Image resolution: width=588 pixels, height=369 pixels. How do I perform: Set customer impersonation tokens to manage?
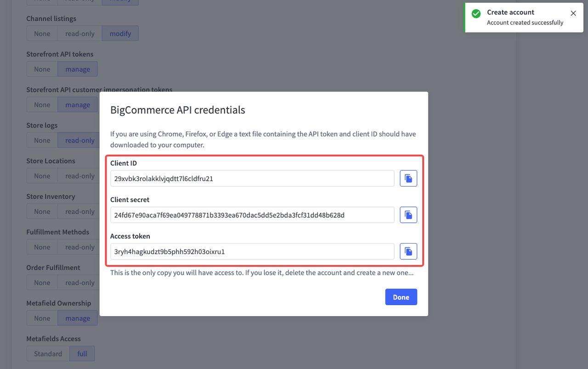[78, 105]
